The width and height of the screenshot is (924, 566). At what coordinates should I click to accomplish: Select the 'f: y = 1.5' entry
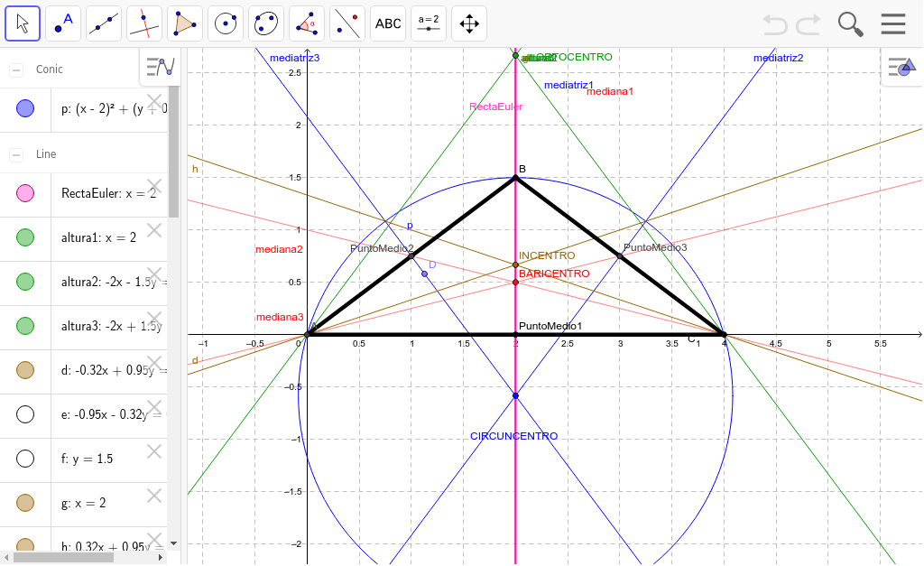tap(87, 459)
